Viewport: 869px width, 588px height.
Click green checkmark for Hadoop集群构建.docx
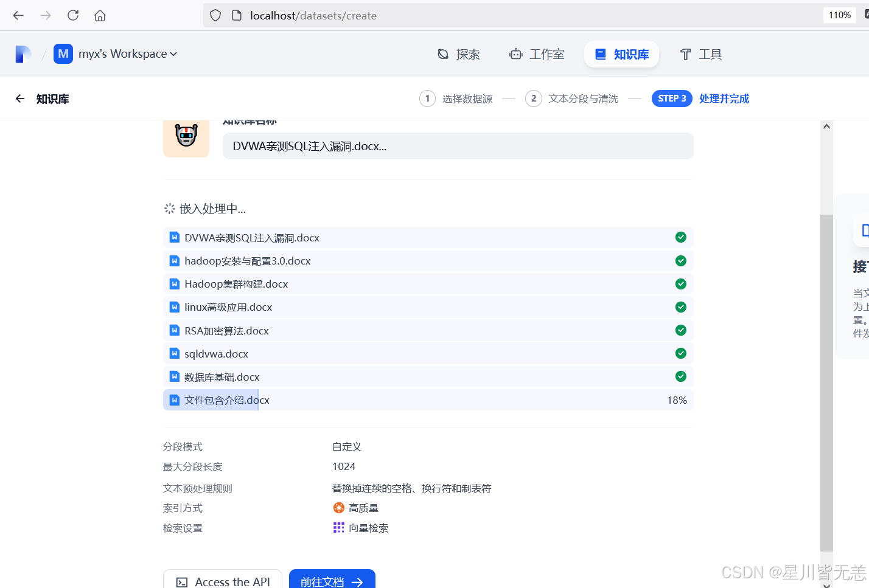(x=681, y=283)
